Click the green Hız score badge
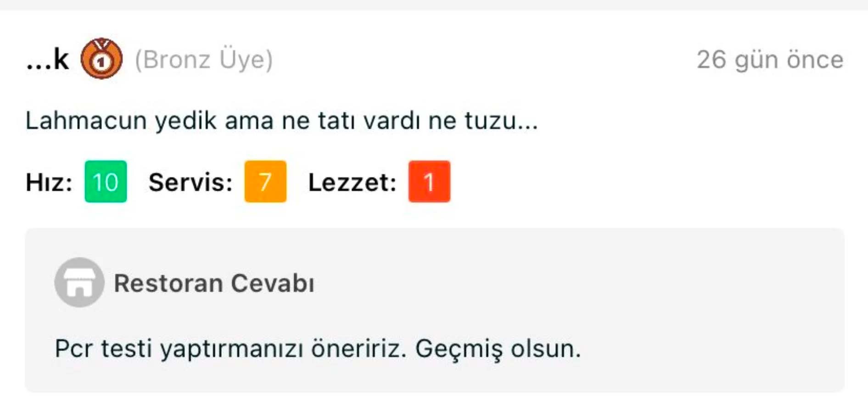 click(x=106, y=182)
